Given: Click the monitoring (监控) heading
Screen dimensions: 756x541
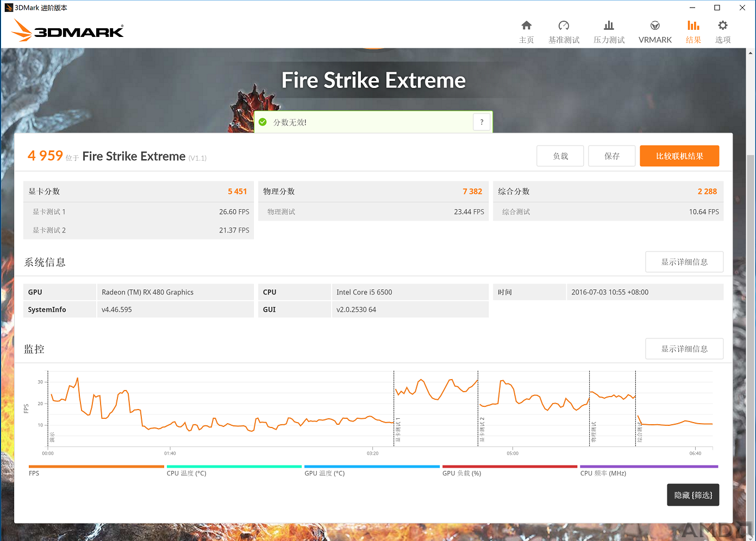Looking at the screenshot, I should coord(34,349).
